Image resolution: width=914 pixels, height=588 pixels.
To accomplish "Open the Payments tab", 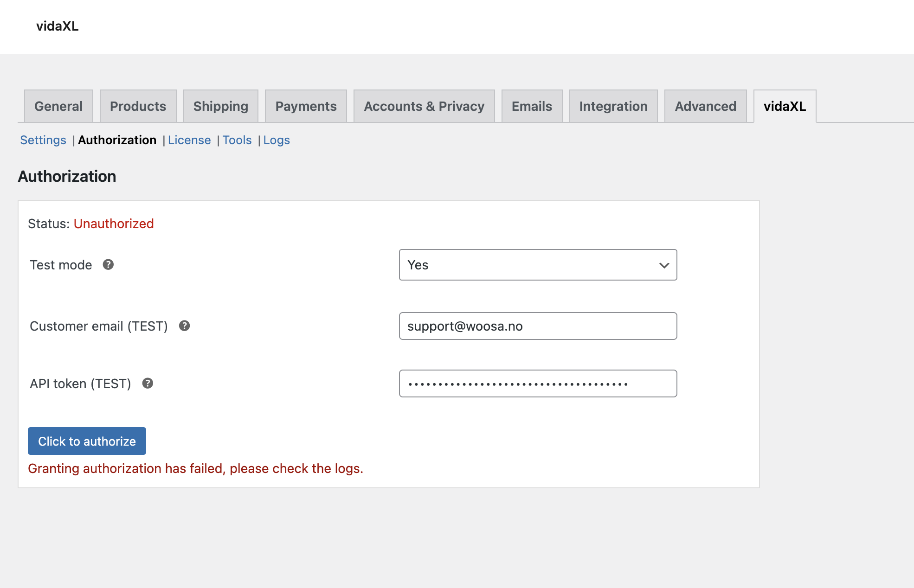I will tap(306, 106).
